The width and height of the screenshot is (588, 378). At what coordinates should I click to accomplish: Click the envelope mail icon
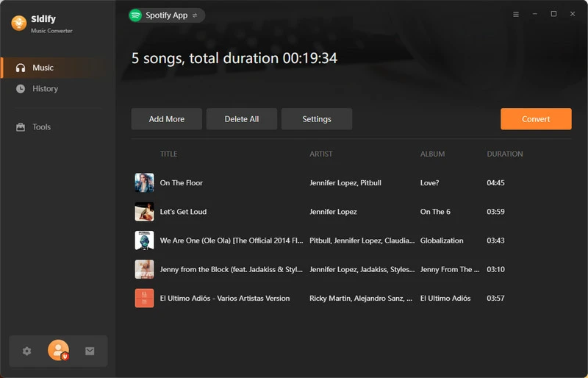[90, 352]
